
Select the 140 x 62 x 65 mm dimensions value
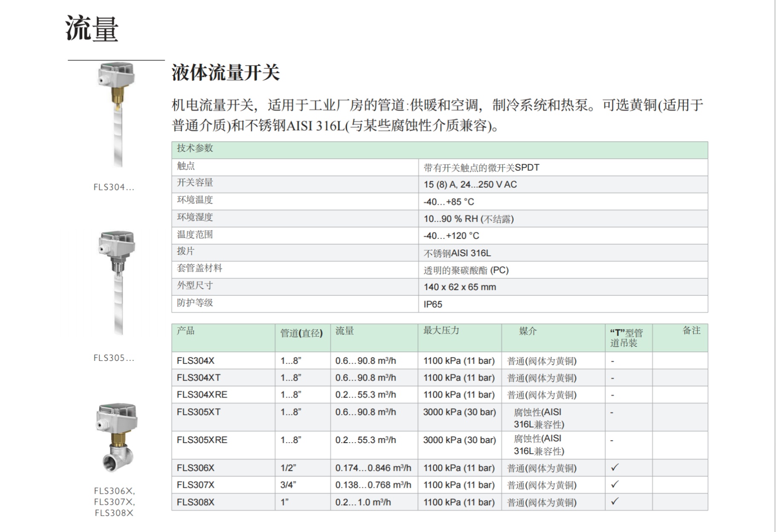click(x=460, y=287)
